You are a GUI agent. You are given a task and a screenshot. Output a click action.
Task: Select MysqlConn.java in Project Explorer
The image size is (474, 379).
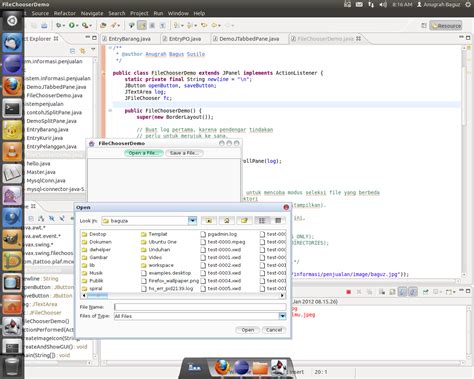pyautogui.click(x=46, y=181)
